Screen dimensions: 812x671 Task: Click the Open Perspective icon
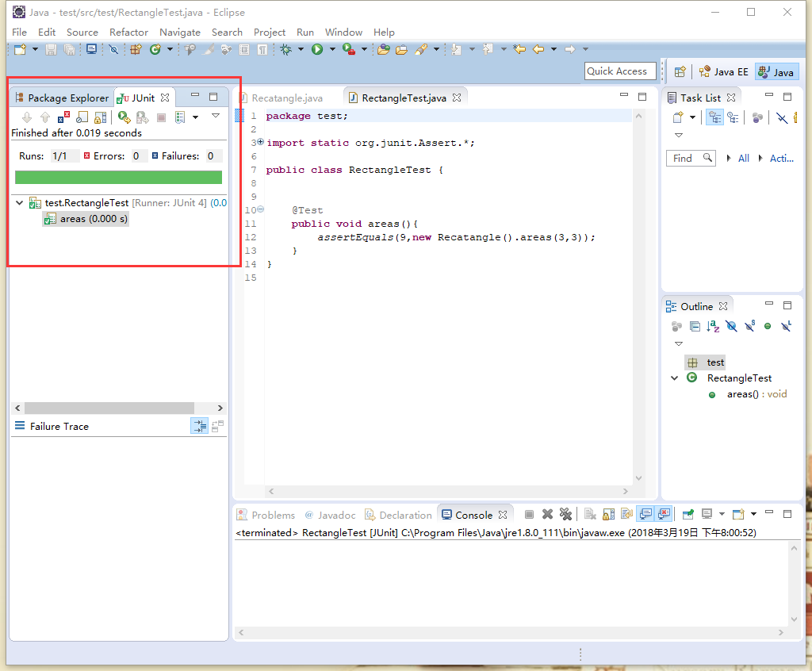680,72
